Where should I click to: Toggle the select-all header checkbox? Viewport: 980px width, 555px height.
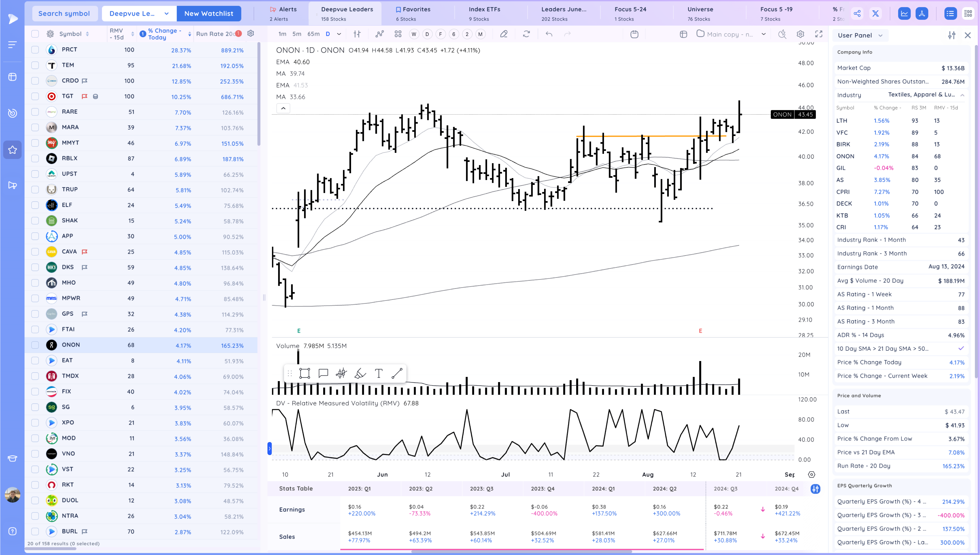[x=35, y=34]
